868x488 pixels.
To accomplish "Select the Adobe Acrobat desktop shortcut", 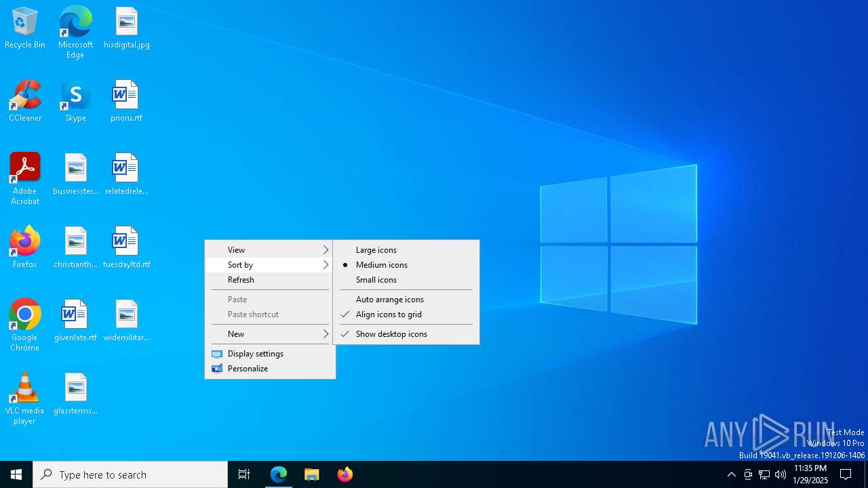I will point(25,179).
